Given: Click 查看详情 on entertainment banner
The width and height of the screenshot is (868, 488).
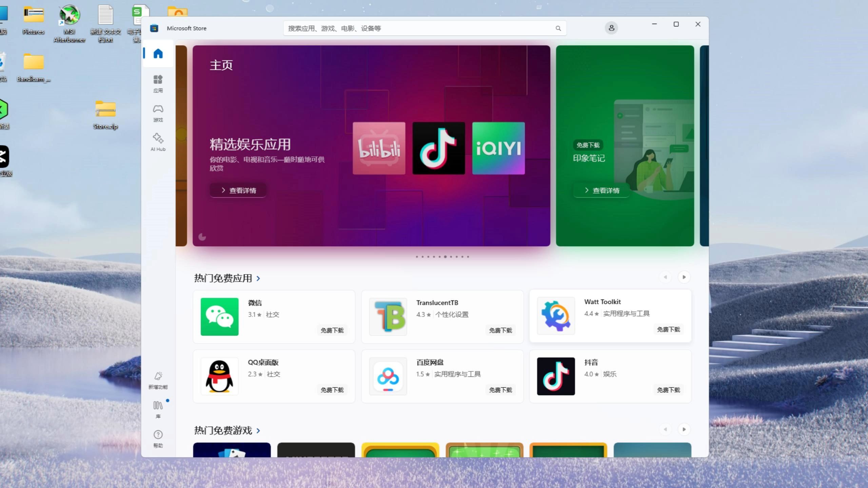Looking at the screenshot, I should click(x=238, y=190).
